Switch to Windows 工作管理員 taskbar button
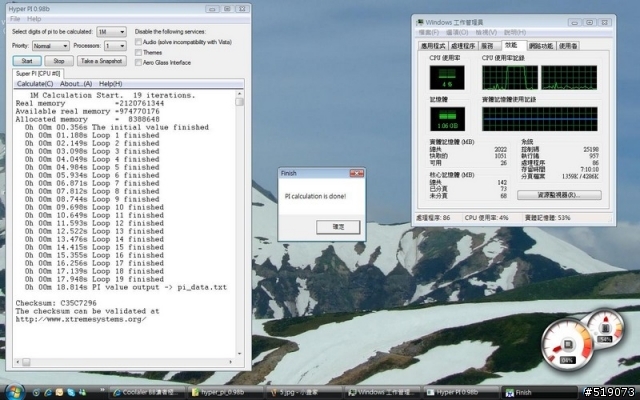 point(383,393)
